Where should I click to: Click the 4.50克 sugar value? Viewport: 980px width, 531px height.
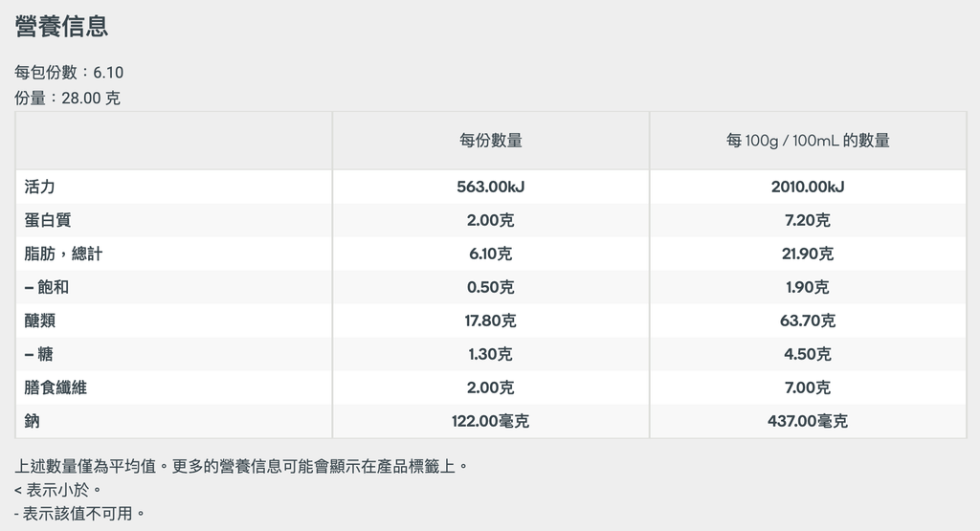[808, 354]
